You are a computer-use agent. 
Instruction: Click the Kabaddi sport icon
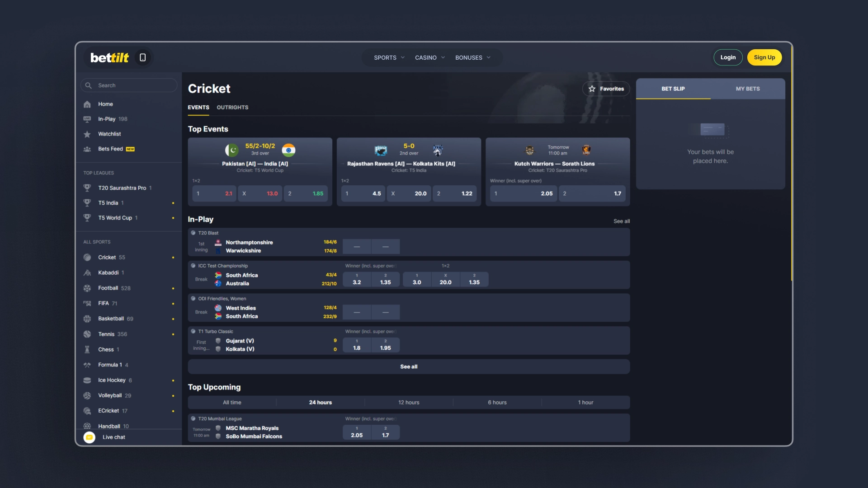(x=87, y=273)
